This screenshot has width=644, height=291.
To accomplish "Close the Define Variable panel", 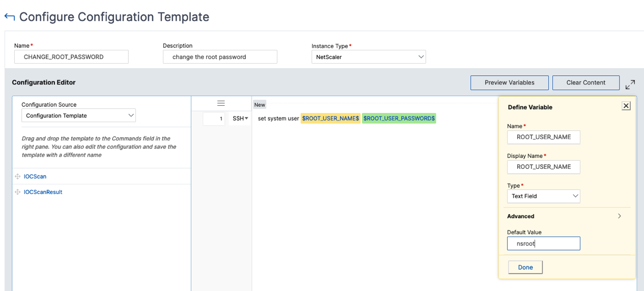I will pyautogui.click(x=626, y=106).
